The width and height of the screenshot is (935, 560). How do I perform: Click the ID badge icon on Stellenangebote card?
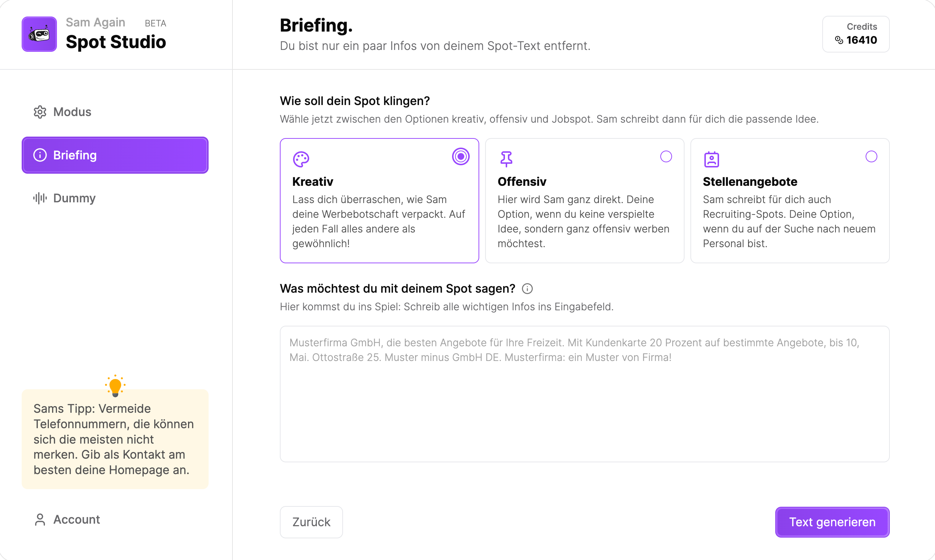point(711,159)
